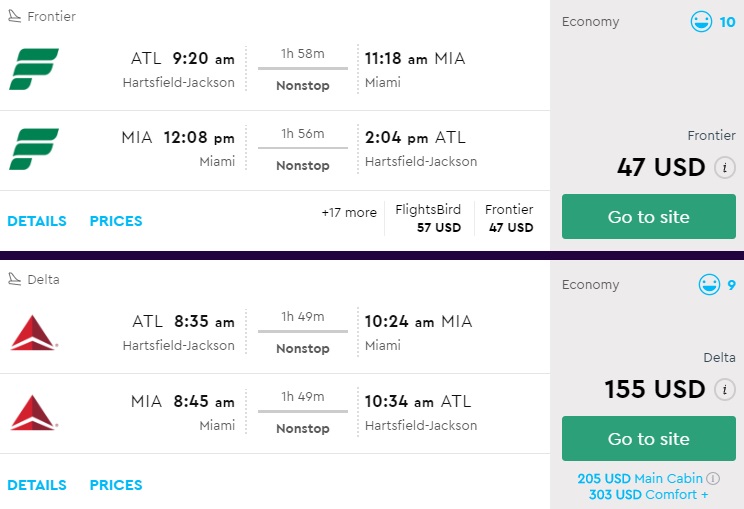
Task: Open the info icon beside 47 USD
Action: pos(726,167)
